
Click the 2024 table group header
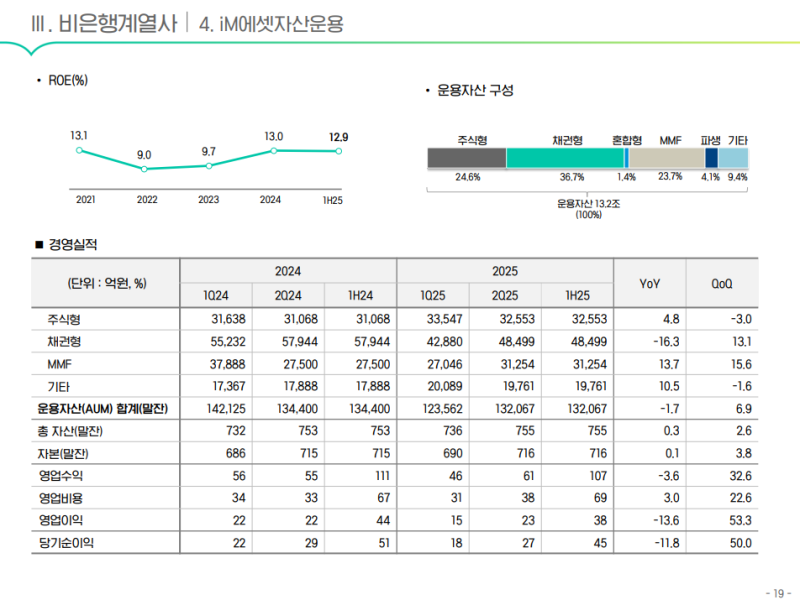pyautogui.click(x=288, y=271)
